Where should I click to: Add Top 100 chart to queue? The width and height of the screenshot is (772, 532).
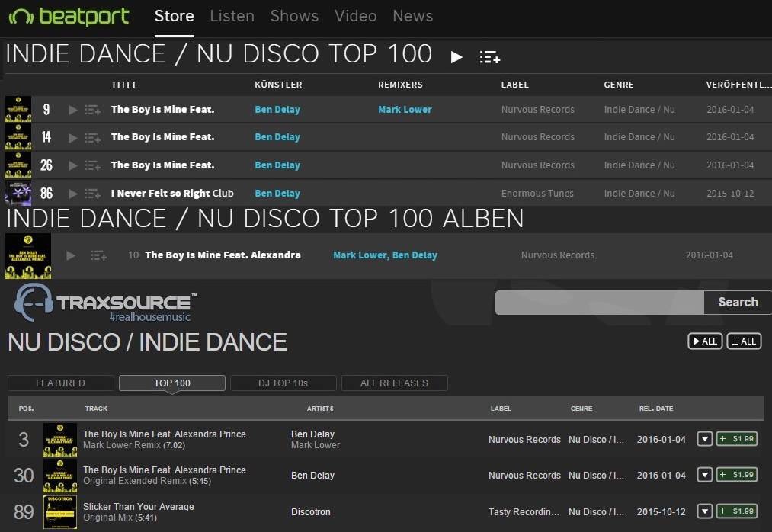tap(490, 57)
